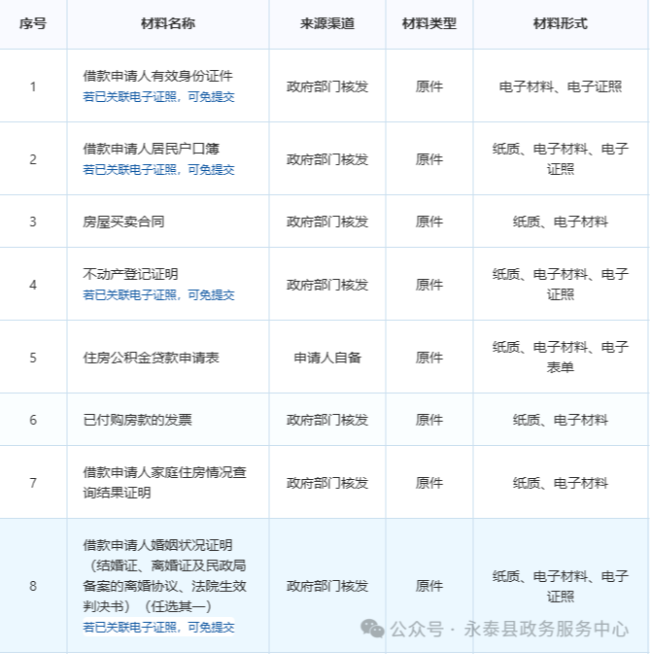Click 申请人自备 source in row 5

[327, 357]
